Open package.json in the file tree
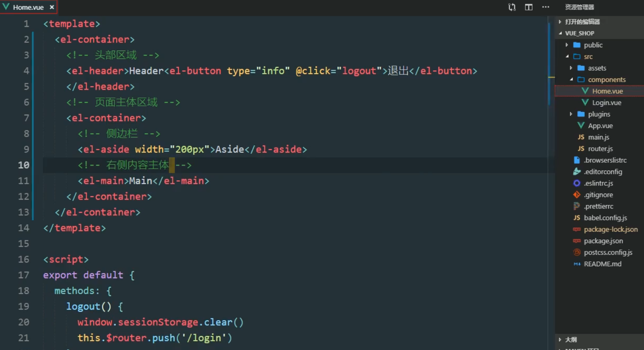Image resolution: width=644 pixels, height=350 pixels. coord(603,241)
